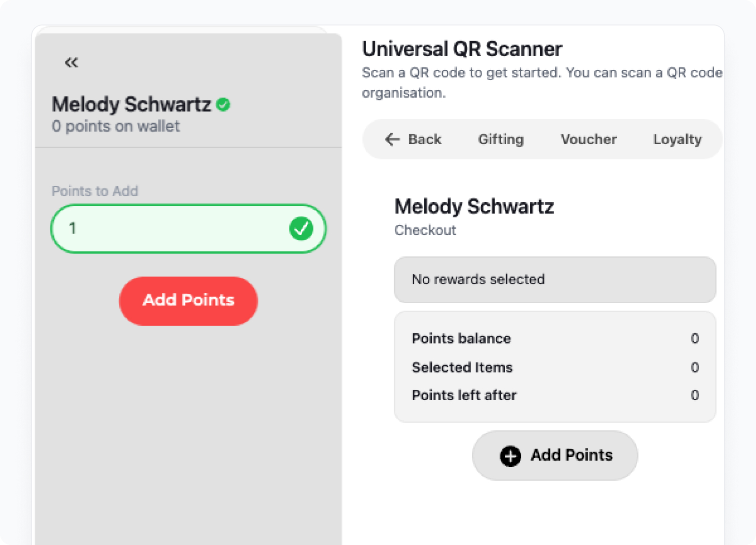Go Back in the scanner navigation
Screen dimensions: 756x545
[413, 140]
